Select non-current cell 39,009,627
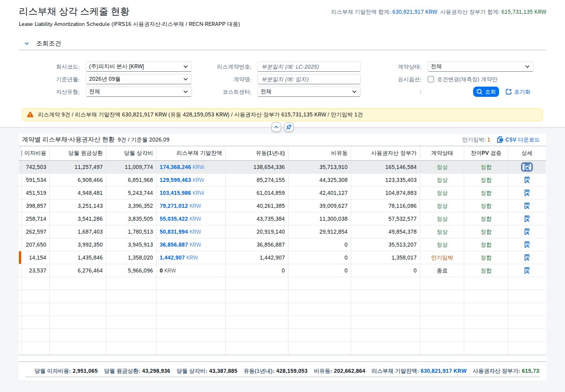Screen dimensions: 565x392 (319, 206)
